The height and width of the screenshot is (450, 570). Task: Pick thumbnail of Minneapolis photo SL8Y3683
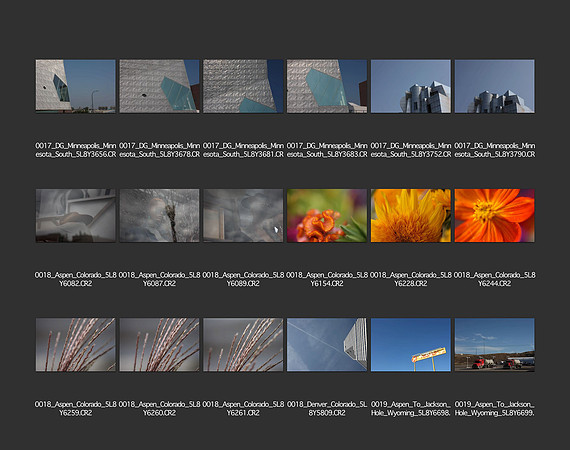click(x=327, y=86)
